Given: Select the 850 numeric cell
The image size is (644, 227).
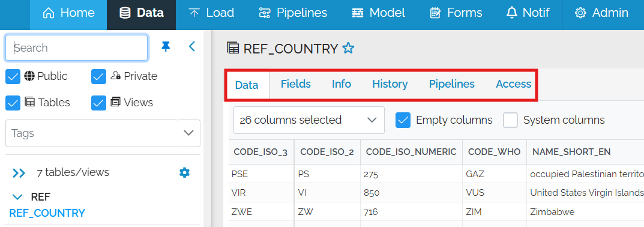Looking at the screenshot, I should pyautogui.click(x=412, y=193).
